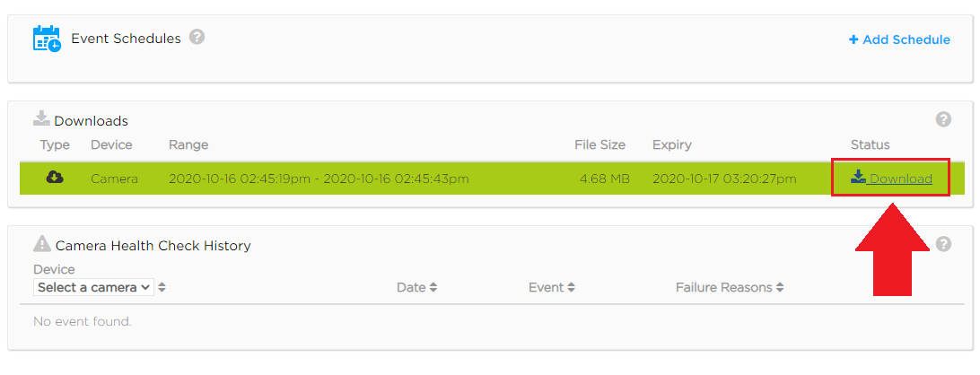
Task: Click the Range column header
Action: click(188, 145)
